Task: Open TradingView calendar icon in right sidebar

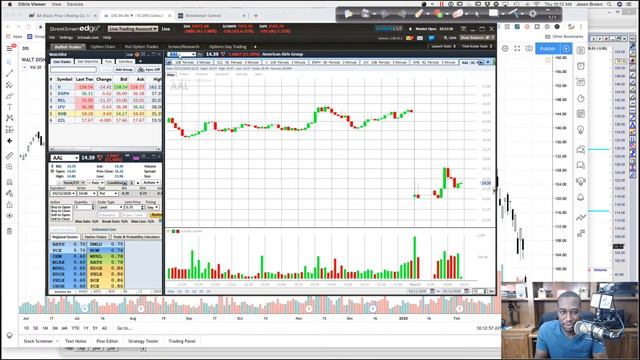Action: tap(581, 114)
